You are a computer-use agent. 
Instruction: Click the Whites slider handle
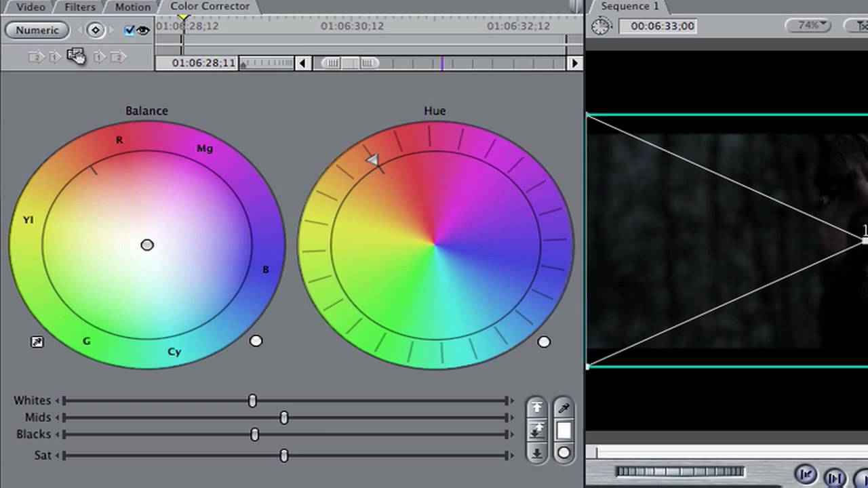[252, 401]
